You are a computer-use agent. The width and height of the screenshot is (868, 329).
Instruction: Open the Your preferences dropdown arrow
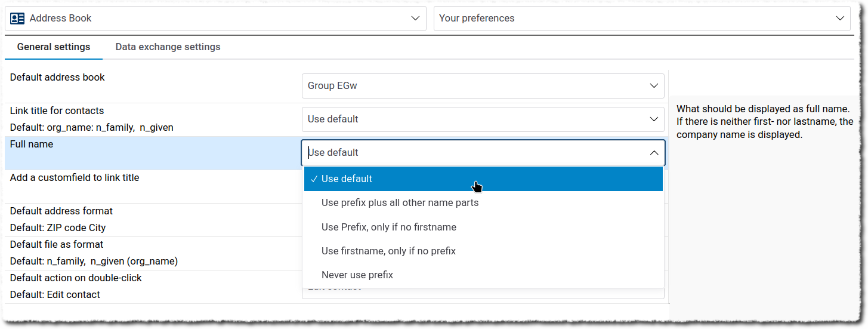coord(839,19)
